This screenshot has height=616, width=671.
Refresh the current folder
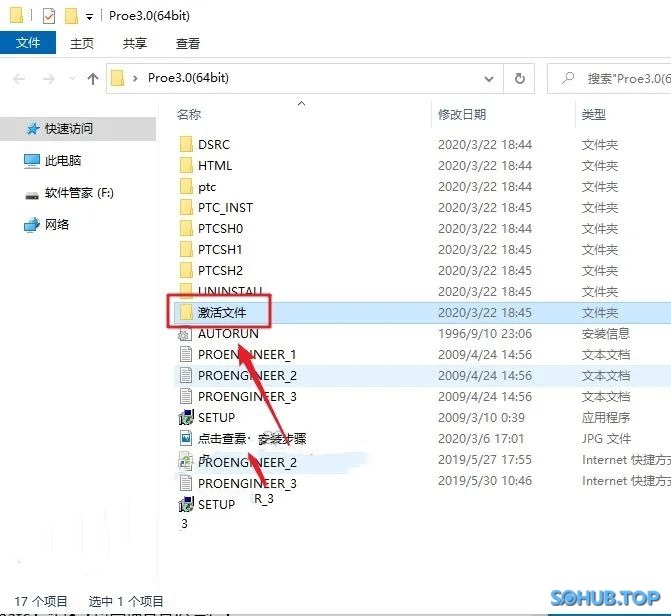click(x=520, y=79)
